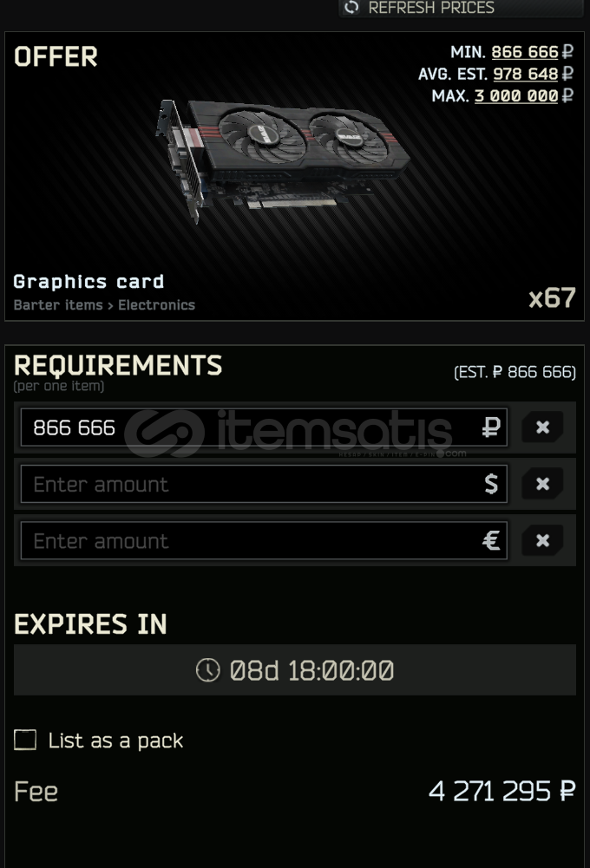Click the Barter items category breadcrumb
Image resolution: width=590 pixels, height=868 pixels.
58,305
